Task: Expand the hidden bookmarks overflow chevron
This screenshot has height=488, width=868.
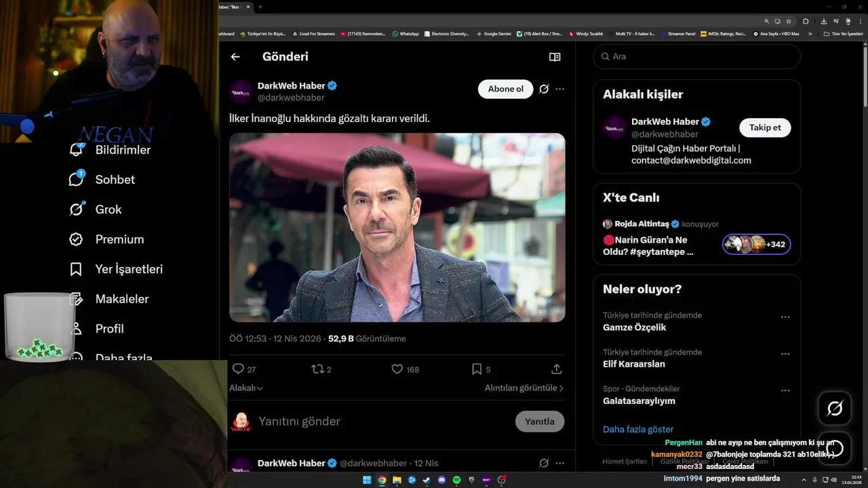Action: (x=810, y=33)
